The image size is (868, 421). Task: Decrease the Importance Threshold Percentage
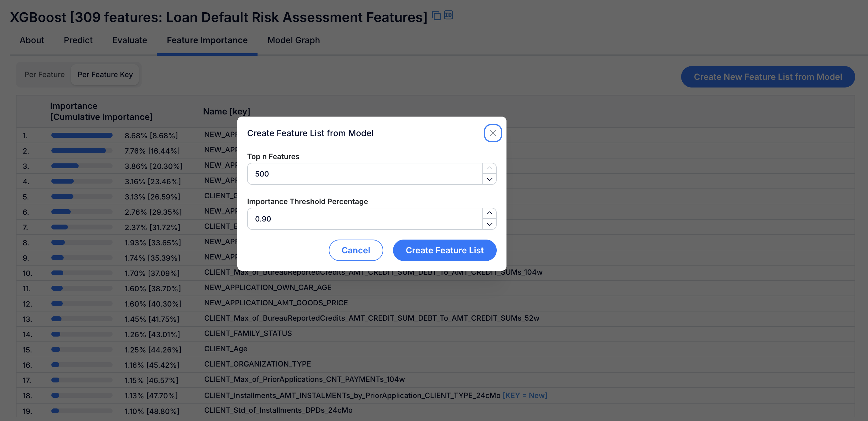click(489, 225)
